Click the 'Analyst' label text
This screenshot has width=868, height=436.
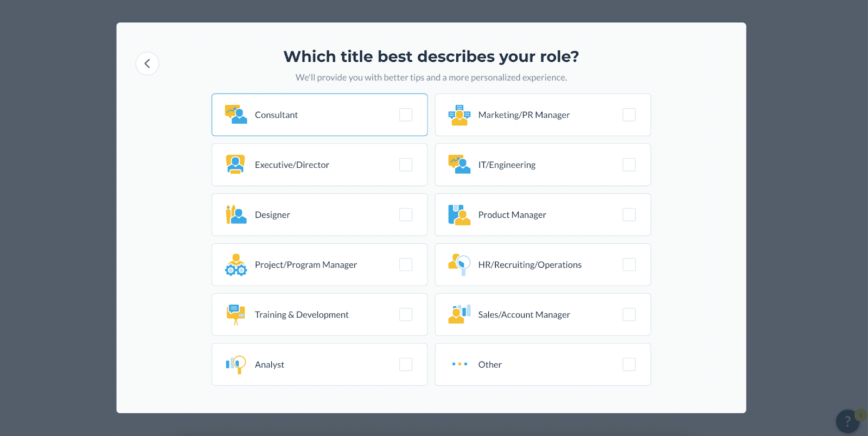(x=270, y=365)
